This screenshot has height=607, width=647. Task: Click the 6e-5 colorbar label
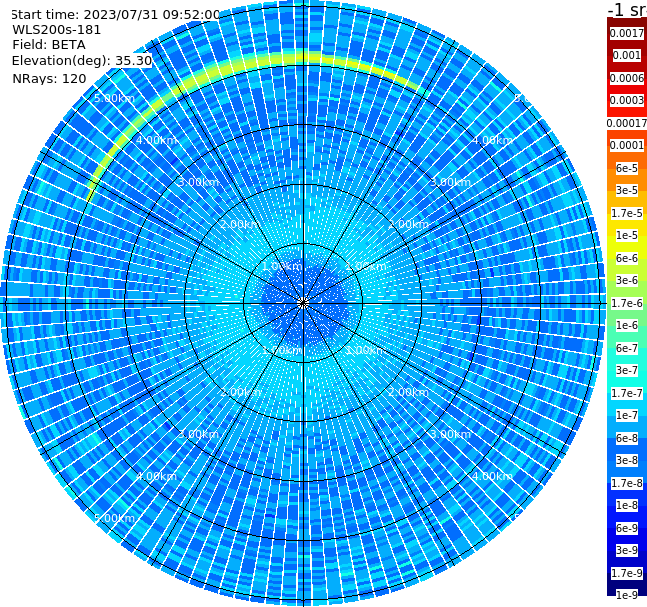pos(627,168)
